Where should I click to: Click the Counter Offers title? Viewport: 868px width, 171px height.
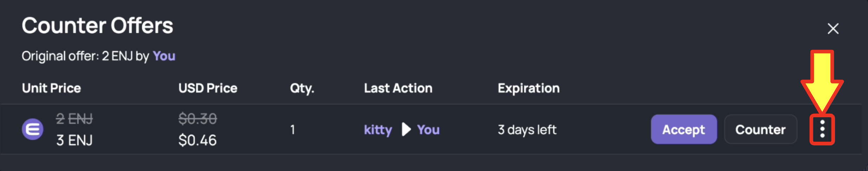(x=97, y=26)
